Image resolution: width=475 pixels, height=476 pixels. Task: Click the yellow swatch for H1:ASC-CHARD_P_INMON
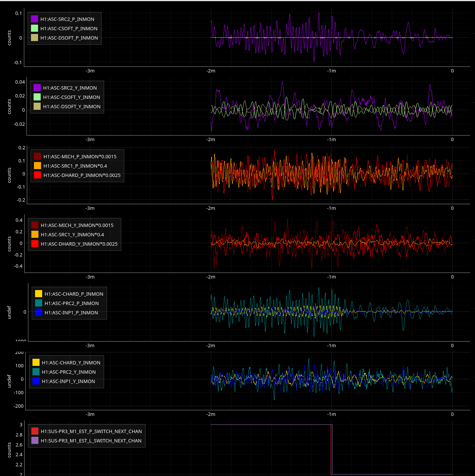pyautogui.click(x=39, y=294)
